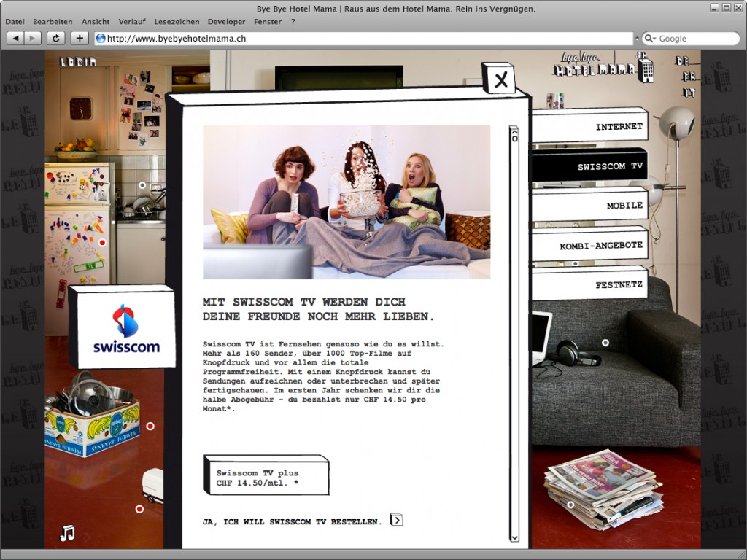Select the SWISSCOM TV navigation box
Viewport: 747px width, 560px height.
pyautogui.click(x=589, y=166)
